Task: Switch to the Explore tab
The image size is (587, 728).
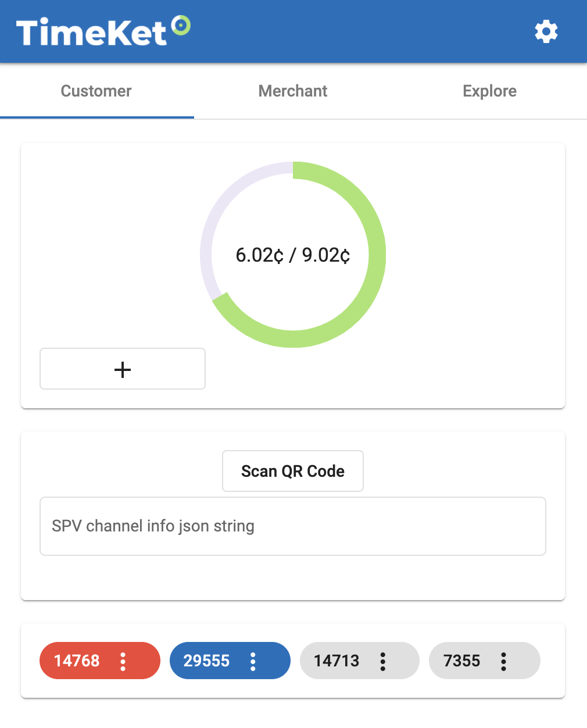Action: [x=489, y=91]
